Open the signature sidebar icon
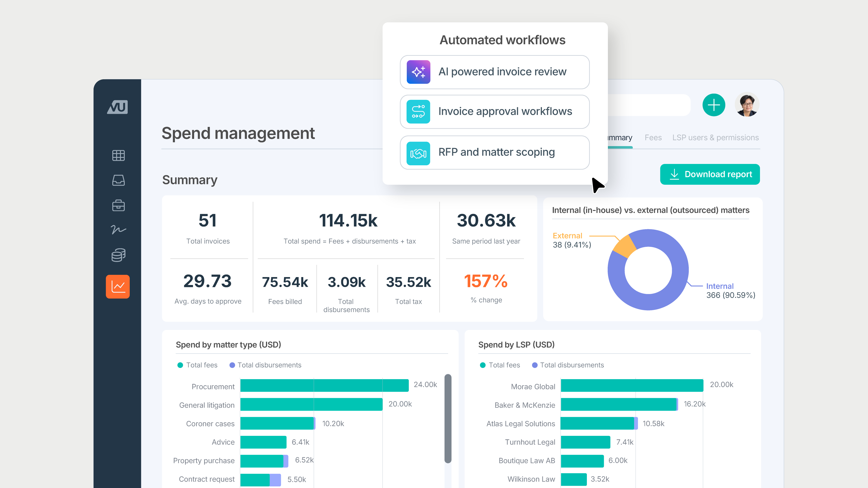Viewport: 868px width, 488px height. (118, 230)
